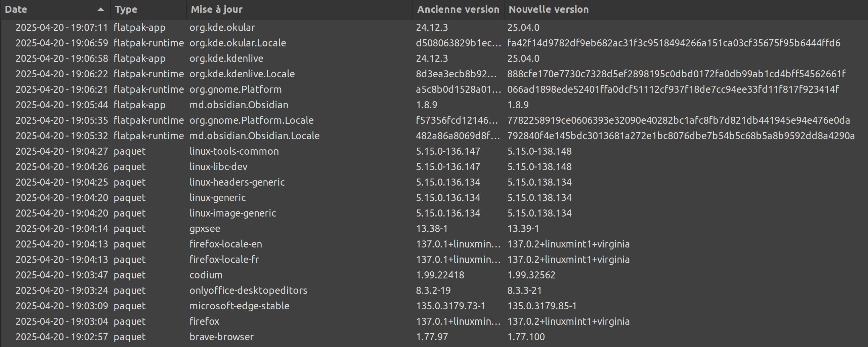Image resolution: width=868 pixels, height=347 pixels.
Task: Click the org.gnome.Platform runtime row
Action: tap(235, 89)
